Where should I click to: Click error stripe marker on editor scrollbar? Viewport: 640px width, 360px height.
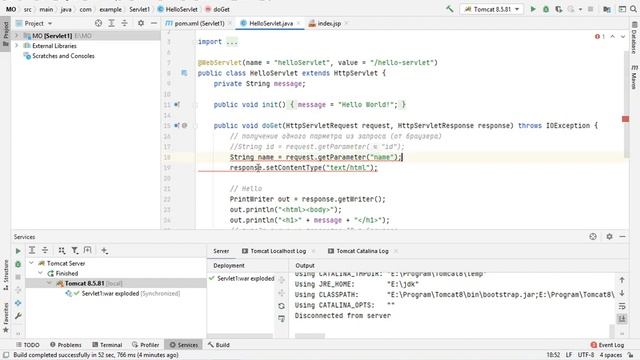tap(625, 119)
